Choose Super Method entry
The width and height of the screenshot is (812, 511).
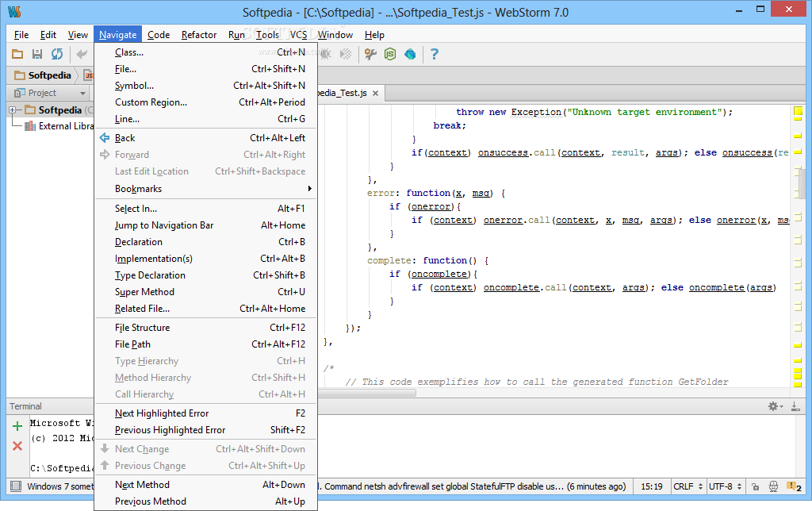point(205,292)
